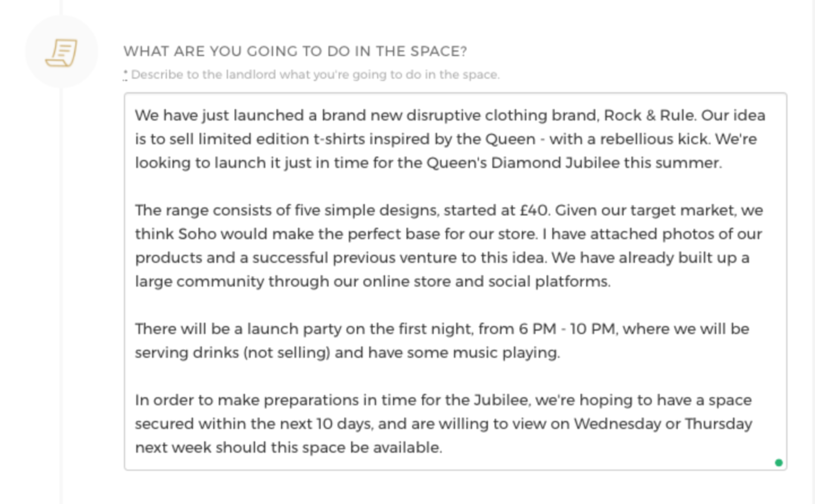The width and height of the screenshot is (815, 504).
Task: Click blank line below 'social platforms.' paragraph
Action: (x=456, y=305)
